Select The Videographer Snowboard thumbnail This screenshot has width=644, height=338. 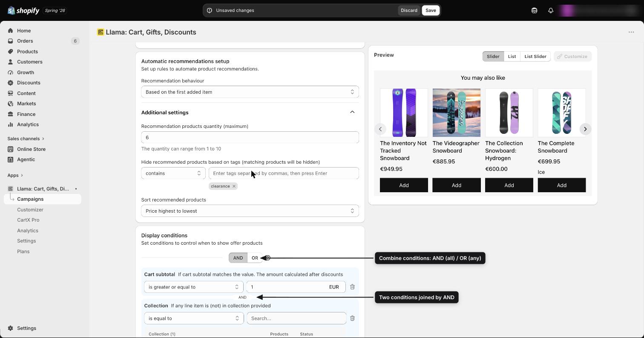click(x=456, y=113)
